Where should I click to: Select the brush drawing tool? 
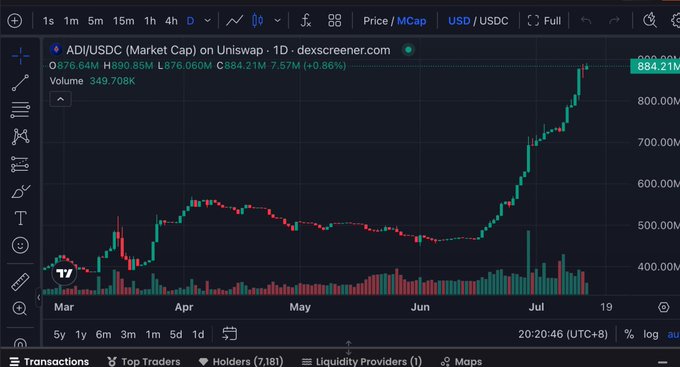[20, 191]
